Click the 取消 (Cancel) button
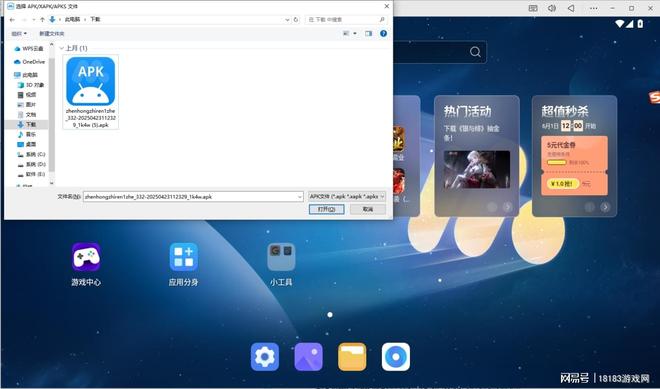This screenshot has width=660, height=389. coord(368,209)
